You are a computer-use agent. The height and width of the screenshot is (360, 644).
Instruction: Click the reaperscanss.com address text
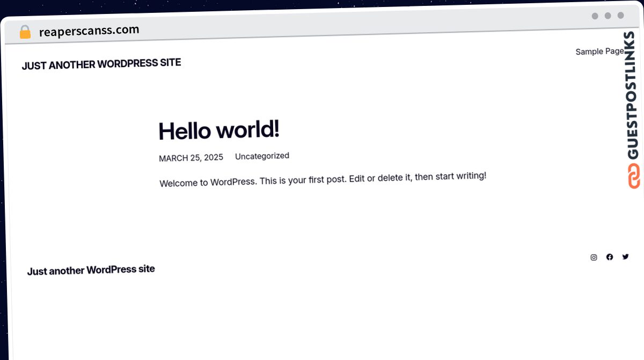pyautogui.click(x=89, y=31)
